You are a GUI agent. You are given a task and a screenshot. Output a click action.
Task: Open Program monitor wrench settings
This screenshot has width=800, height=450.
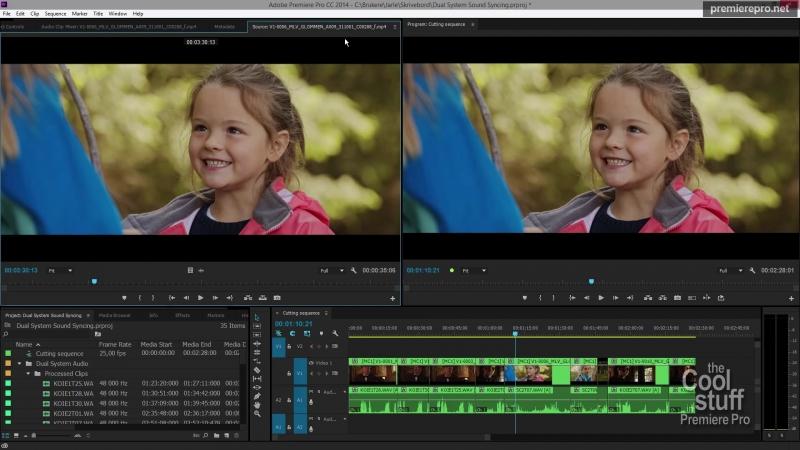pyautogui.click(x=754, y=270)
